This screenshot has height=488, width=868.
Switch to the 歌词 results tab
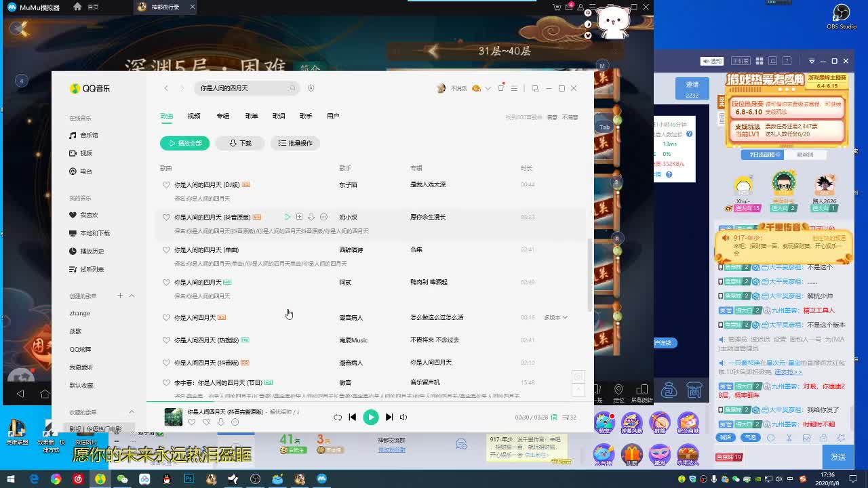(x=279, y=116)
